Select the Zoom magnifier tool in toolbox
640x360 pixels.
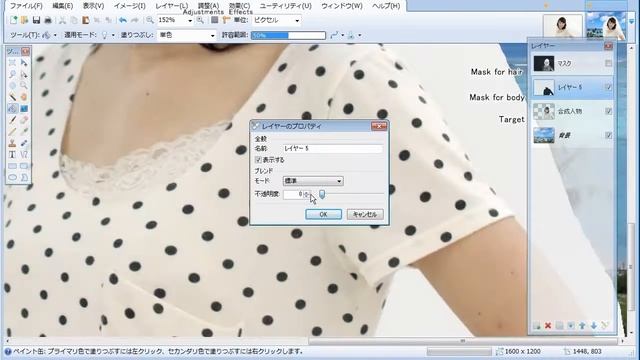point(24,86)
